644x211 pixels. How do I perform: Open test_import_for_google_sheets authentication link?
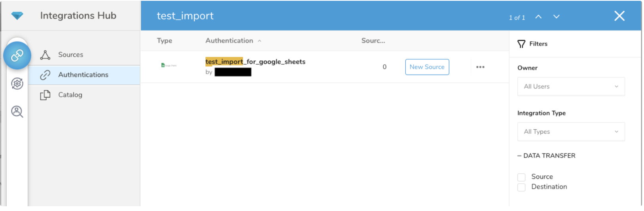click(x=255, y=62)
